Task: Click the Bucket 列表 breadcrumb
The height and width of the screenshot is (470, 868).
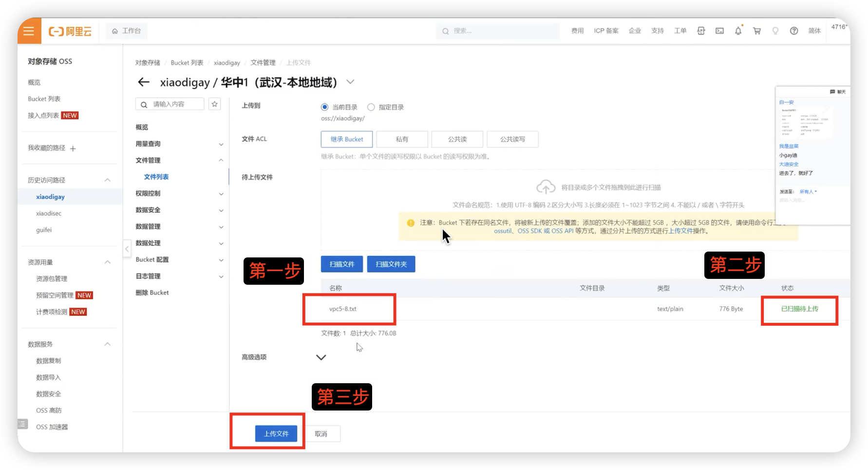Action: coord(187,62)
